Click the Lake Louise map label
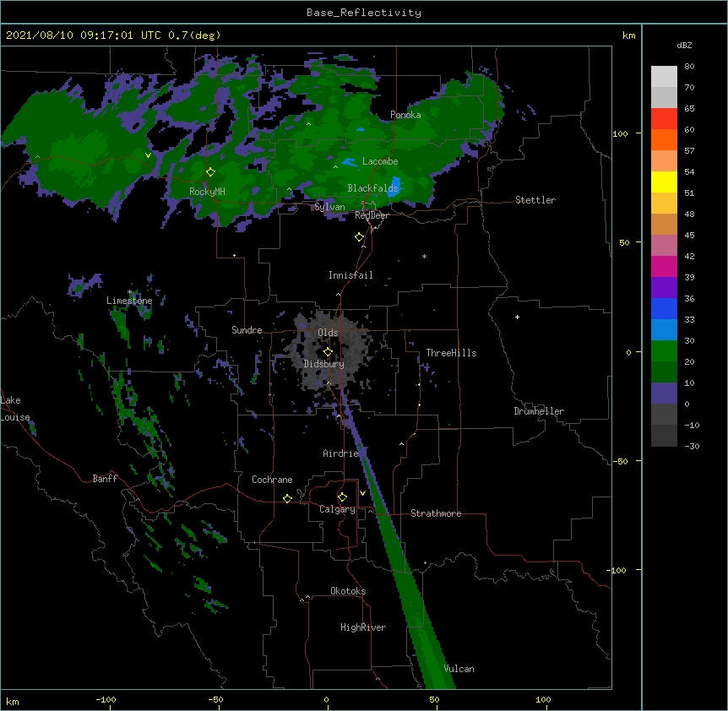The width and height of the screenshot is (728, 711). point(15,409)
